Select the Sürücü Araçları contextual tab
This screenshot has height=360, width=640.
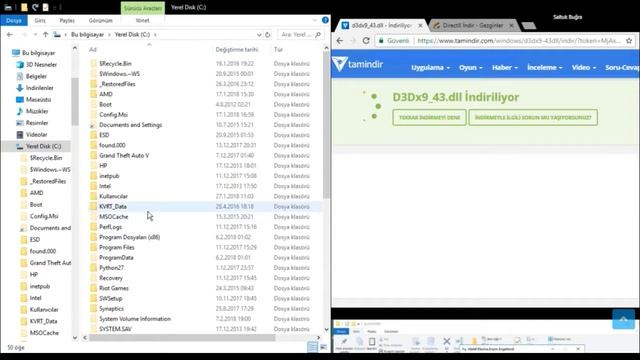click(x=143, y=8)
